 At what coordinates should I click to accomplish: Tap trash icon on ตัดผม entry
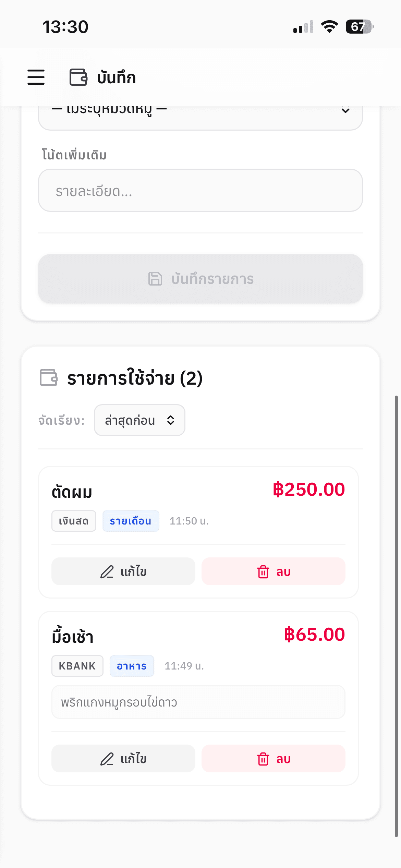[263, 572]
